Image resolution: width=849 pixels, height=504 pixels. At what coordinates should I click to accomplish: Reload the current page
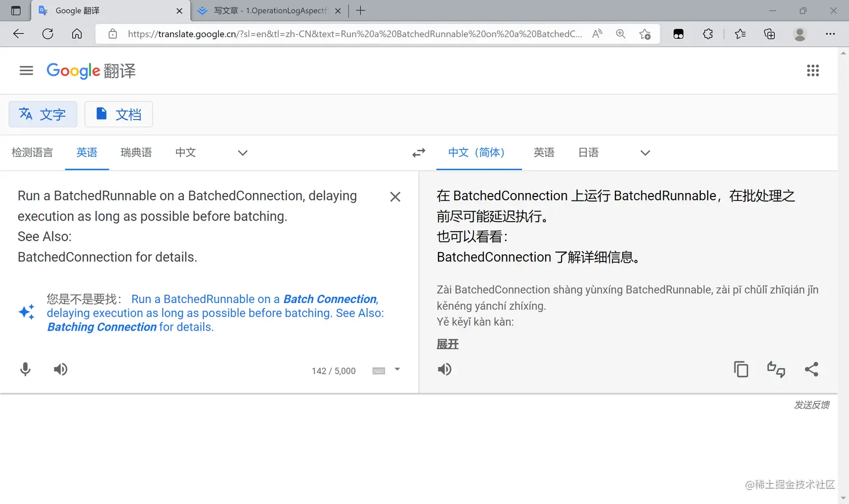48,34
